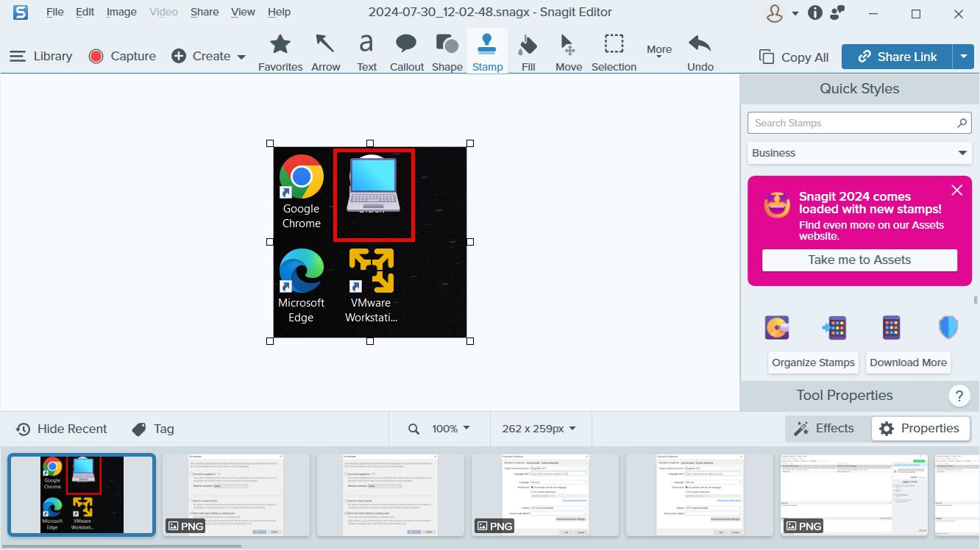Select the second recent PNG thumbnail
The image size is (980, 550).
(236, 494)
